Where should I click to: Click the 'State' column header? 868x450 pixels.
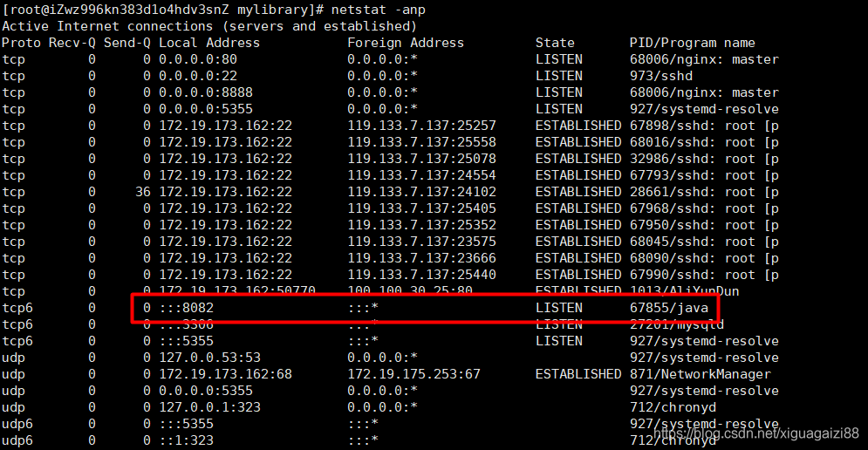[555, 43]
